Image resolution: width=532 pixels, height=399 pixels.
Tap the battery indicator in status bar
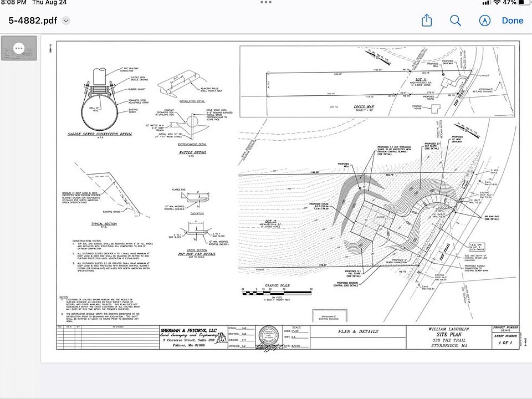coord(524,2)
